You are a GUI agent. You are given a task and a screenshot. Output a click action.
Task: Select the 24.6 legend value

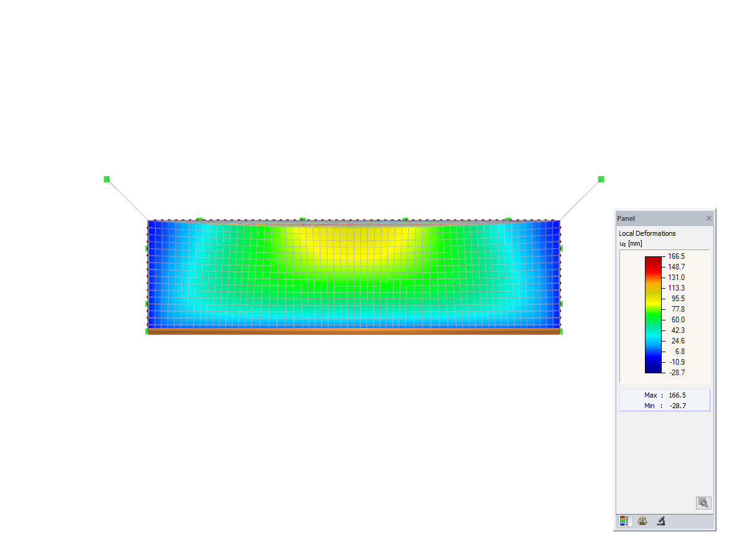678,341
